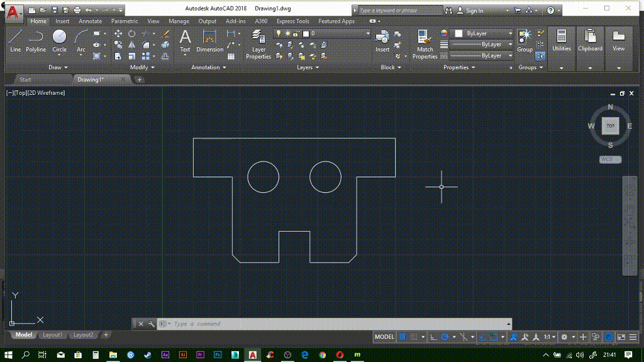Use the Mirror tool
Image resolution: width=644 pixels, height=362 pixels.
(x=132, y=45)
